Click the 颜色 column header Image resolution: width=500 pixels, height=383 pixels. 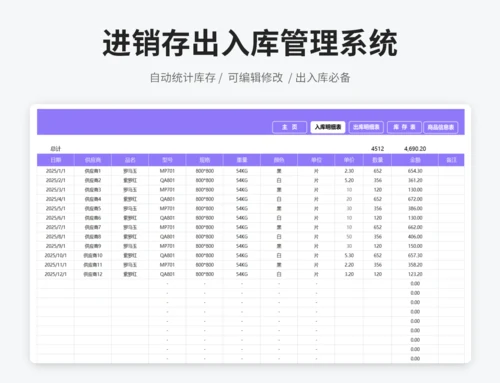(279, 160)
